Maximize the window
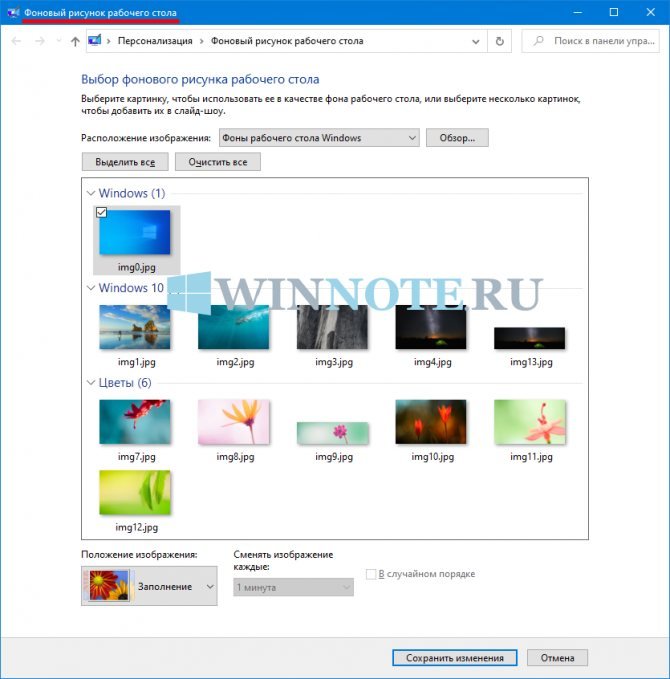Screen dimensions: 670x679 tap(614, 13)
